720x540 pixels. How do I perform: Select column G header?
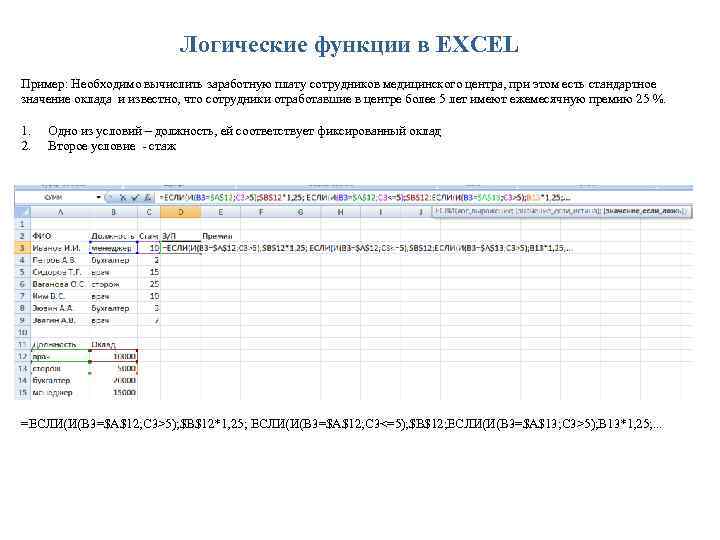(301, 212)
